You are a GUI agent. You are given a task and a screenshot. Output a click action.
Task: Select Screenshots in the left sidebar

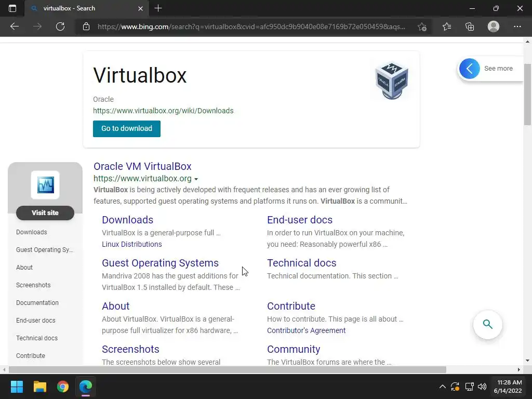click(x=33, y=285)
